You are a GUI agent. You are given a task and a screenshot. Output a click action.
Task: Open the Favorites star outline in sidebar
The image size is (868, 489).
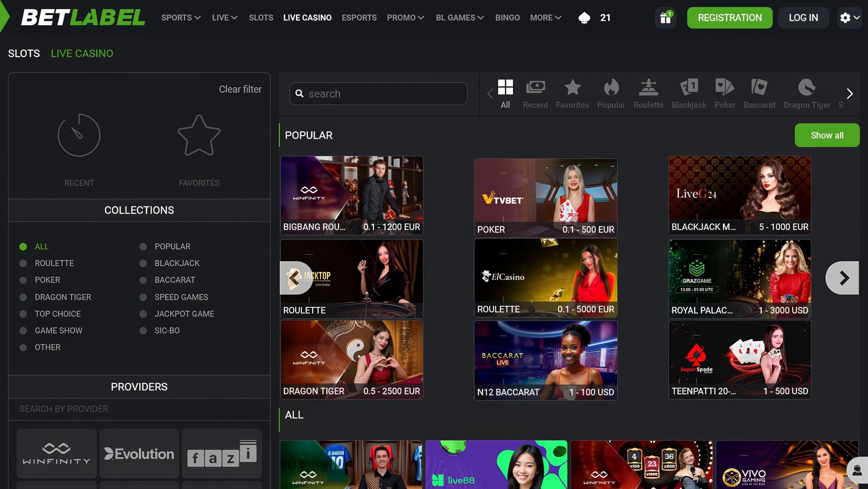[199, 135]
